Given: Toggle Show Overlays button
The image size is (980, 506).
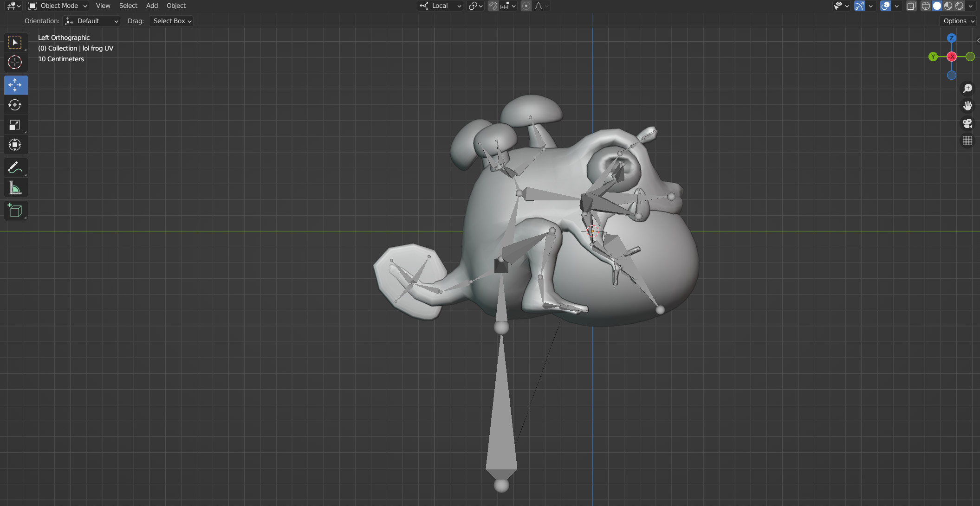Looking at the screenshot, I should point(885,6).
